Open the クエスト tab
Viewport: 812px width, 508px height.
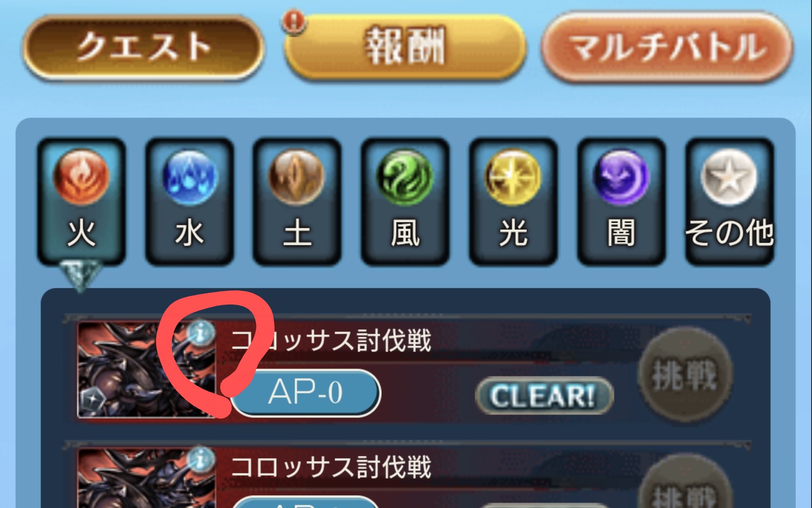tap(143, 47)
